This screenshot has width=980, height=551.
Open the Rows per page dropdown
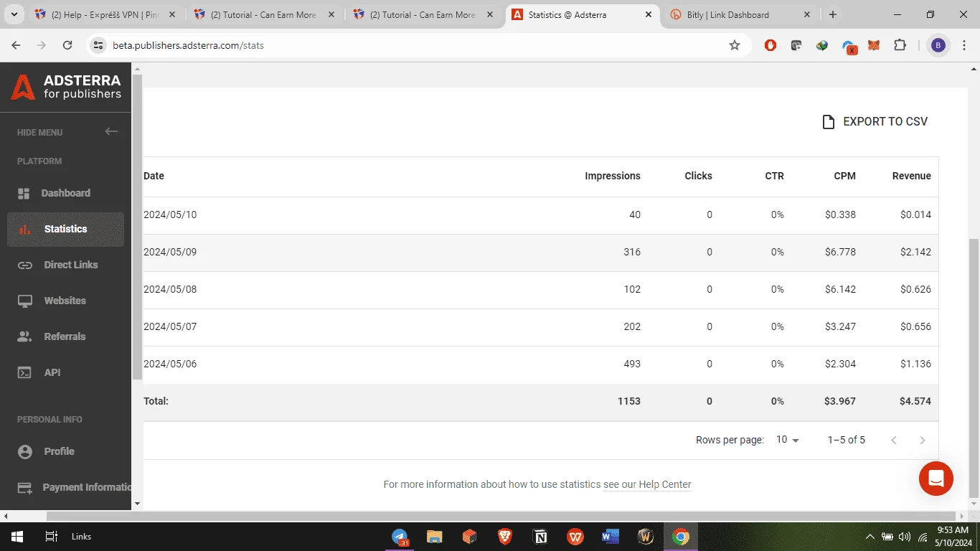tap(788, 440)
